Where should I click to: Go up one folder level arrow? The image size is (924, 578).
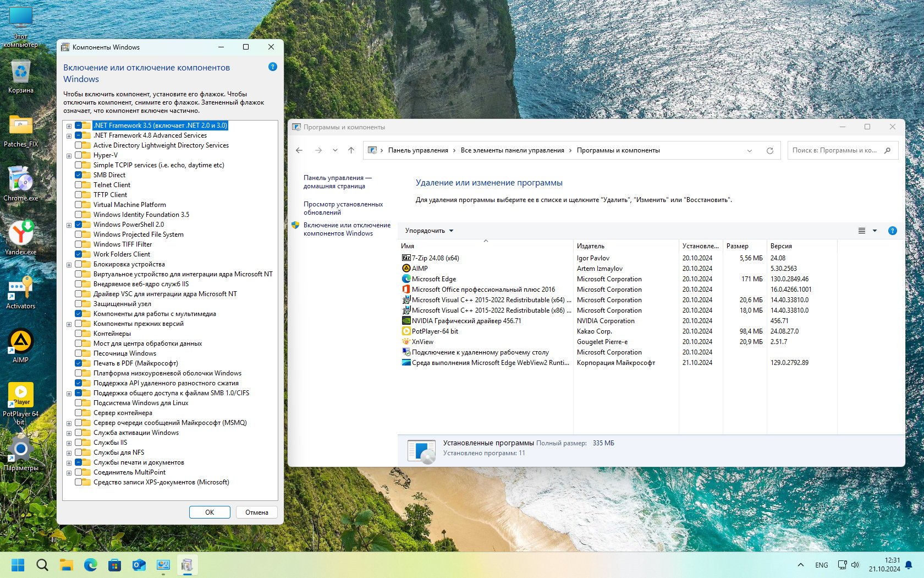click(x=351, y=150)
